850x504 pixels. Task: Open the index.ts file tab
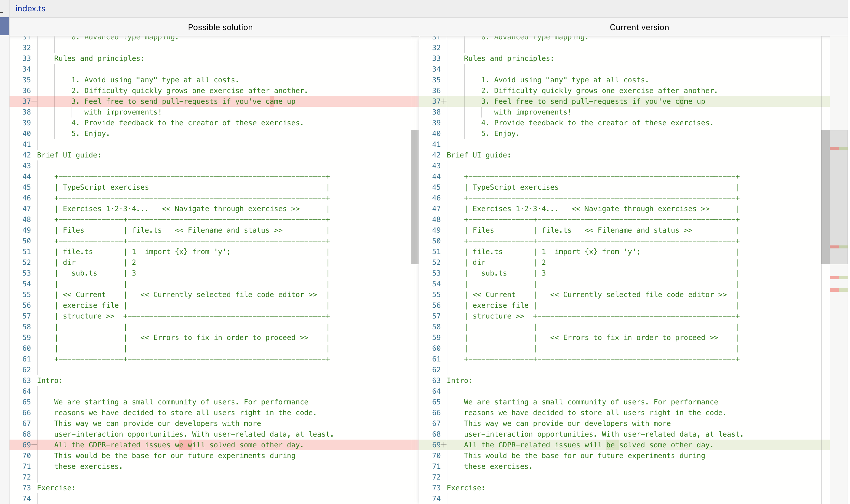(x=30, y=8)
